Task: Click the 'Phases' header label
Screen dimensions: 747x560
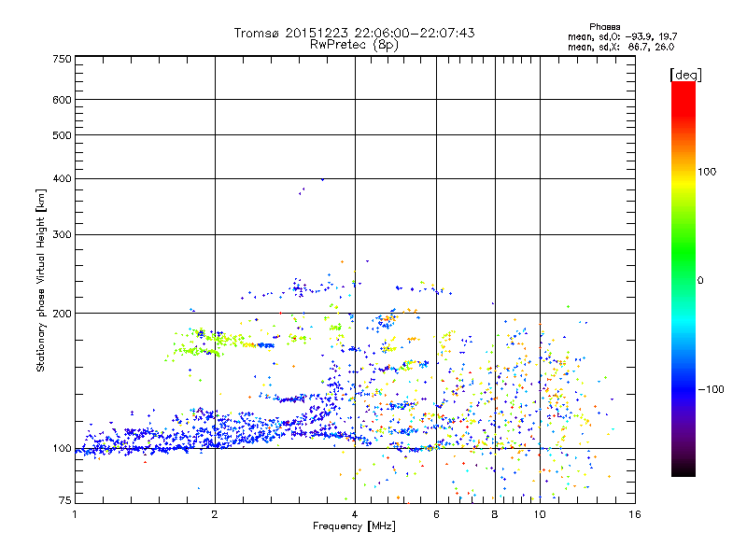Action: point(604,27)
